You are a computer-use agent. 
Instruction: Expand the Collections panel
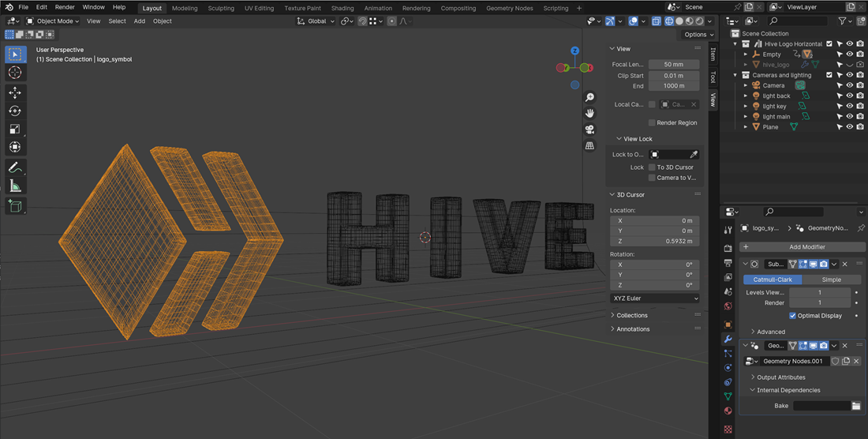(631, 315)
